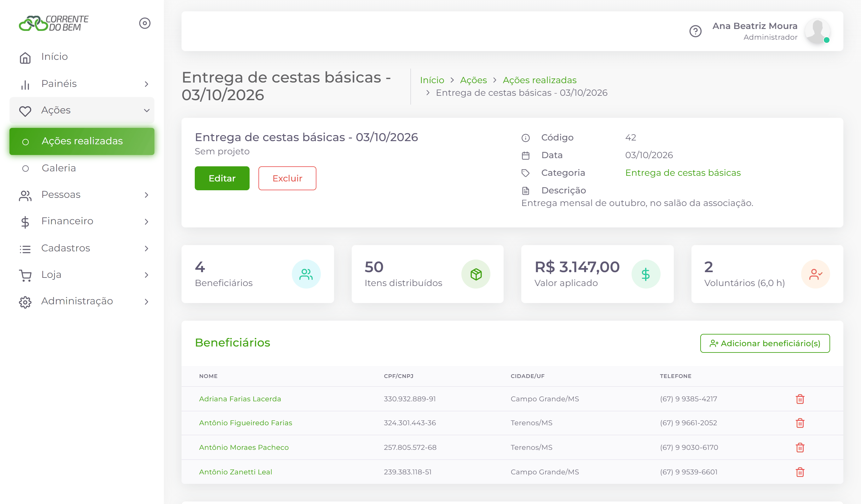The height and width of the screenshot is (504, 861).
Task: Click the NOME column header
Action: (208, 376)
